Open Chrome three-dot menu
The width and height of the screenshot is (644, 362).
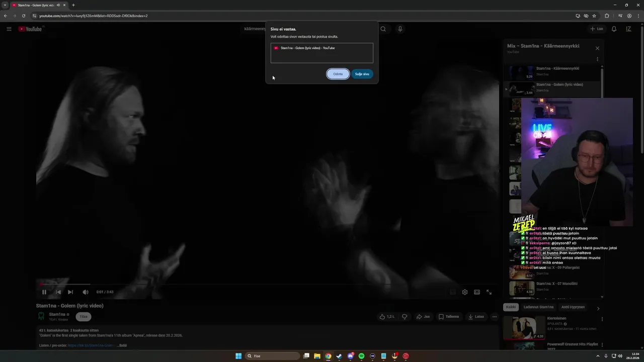[638, 16]
